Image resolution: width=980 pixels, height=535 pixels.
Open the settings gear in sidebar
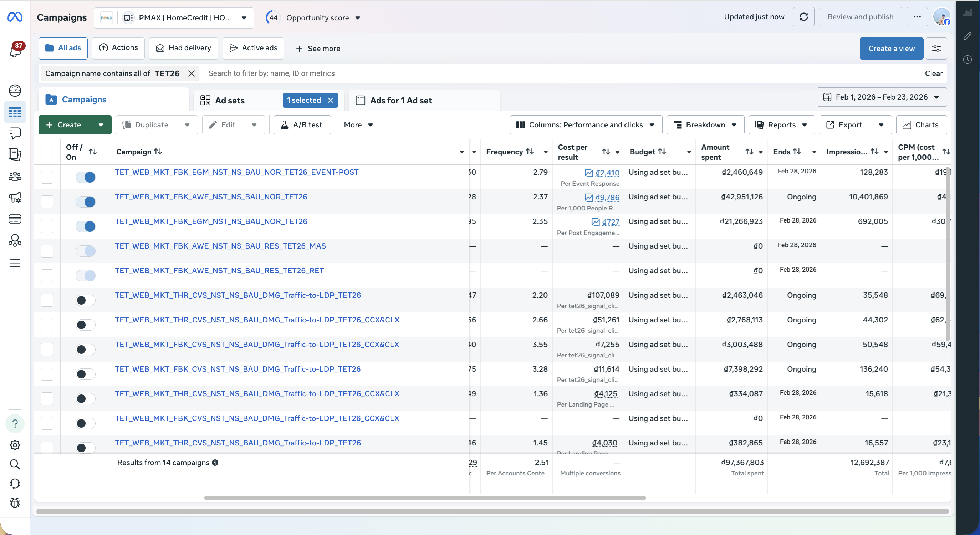[15, 444]
